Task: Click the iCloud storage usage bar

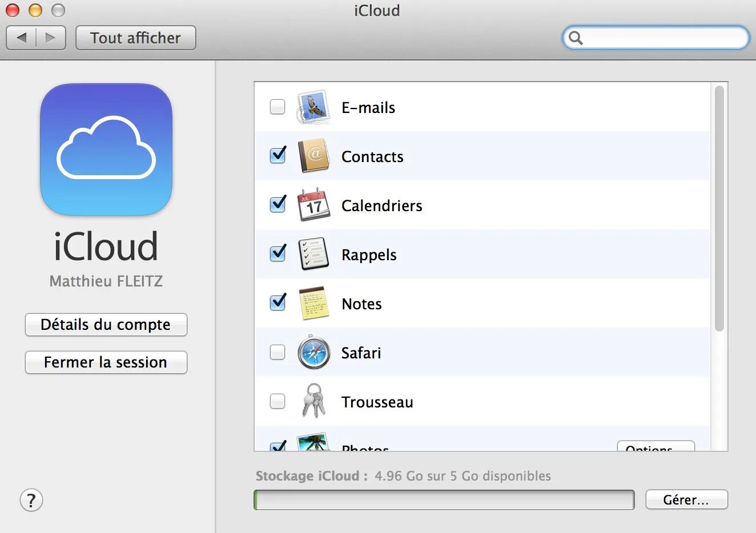Action: 444,500
